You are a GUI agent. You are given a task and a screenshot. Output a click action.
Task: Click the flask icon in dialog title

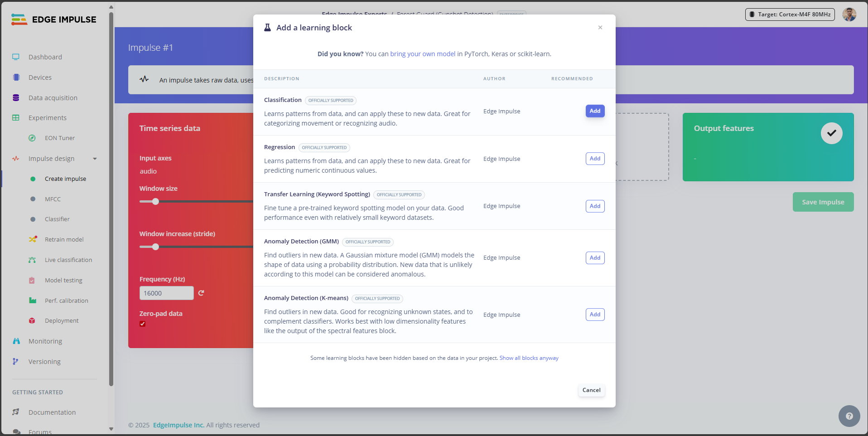point(267,28)
